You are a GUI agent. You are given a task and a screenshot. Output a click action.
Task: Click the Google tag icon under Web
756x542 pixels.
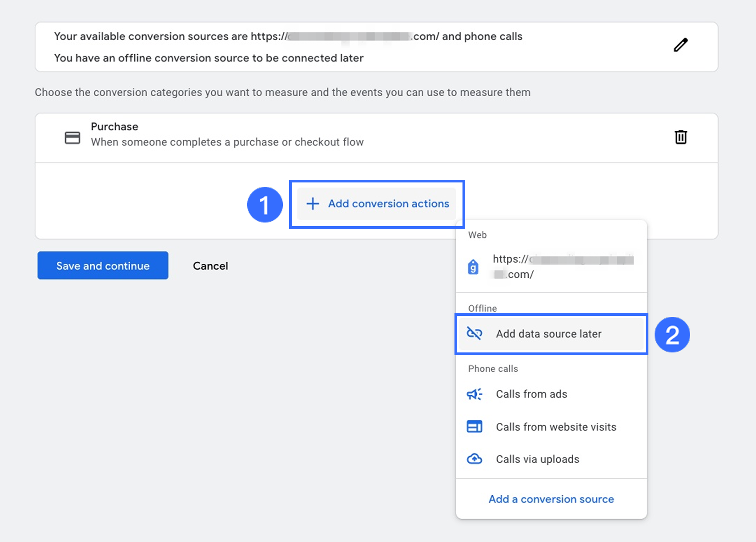click(473, 267)
